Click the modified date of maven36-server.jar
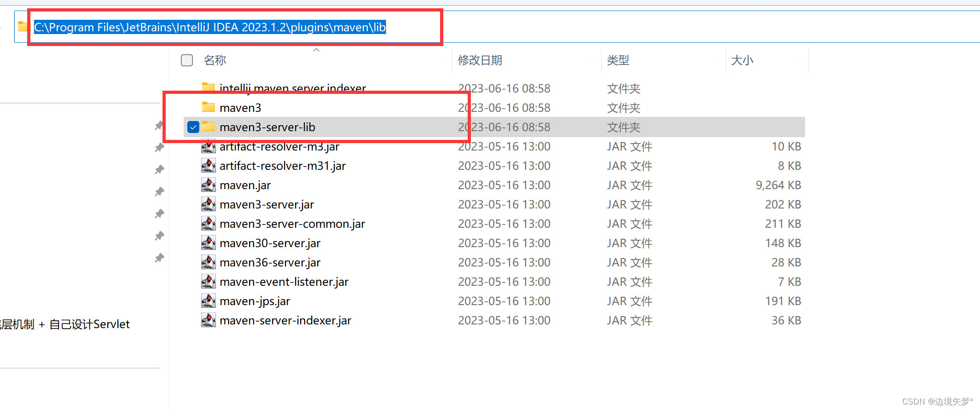This screenshot has width=980, height=410. coord(504,262)
